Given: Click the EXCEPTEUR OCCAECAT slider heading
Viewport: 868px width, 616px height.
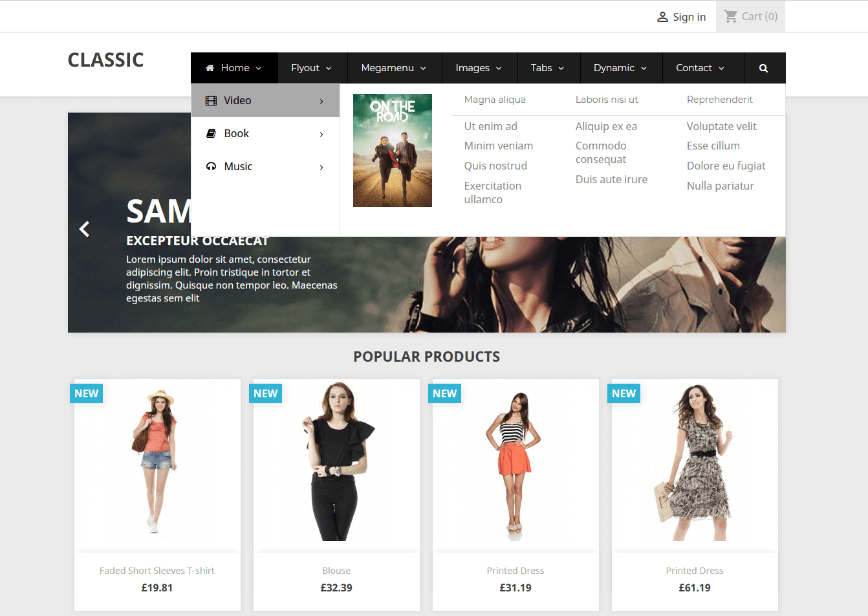Looking at the screenshot, I should [197, 241].
